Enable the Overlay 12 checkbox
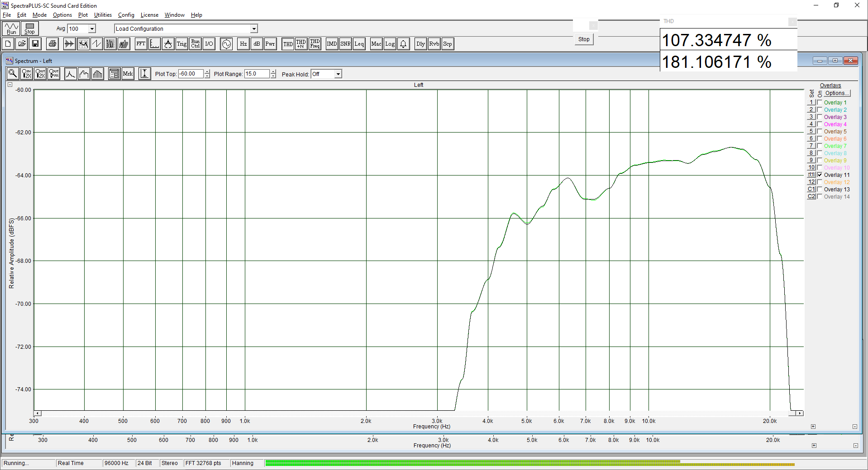The height and width of the screenshot is (470, 868). click(x=820, y=182)
